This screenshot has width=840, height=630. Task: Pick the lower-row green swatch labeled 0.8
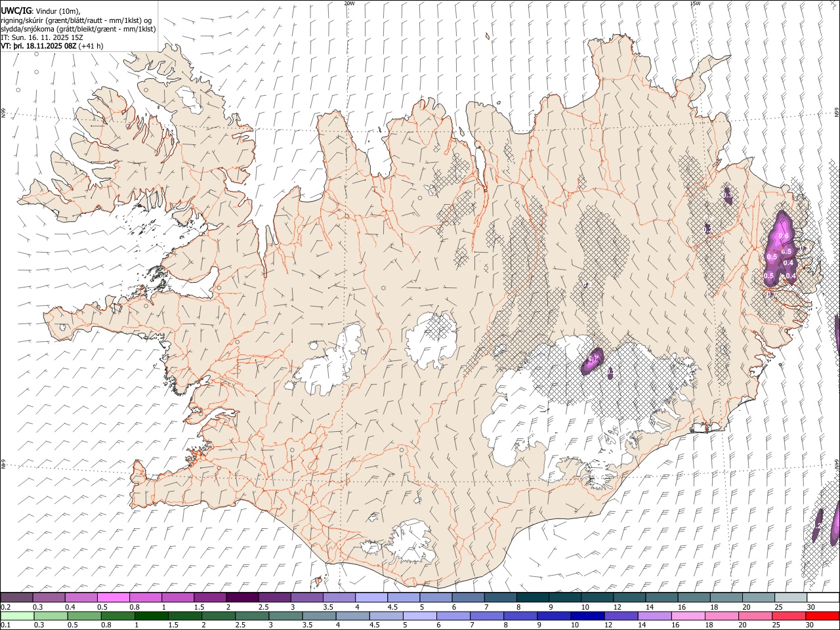coord(118,616)
